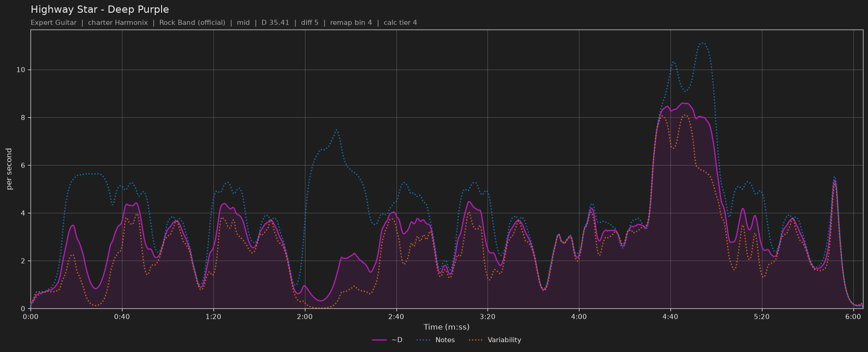Click the '0:40' x-axis tick label
This screenshot has height=352, width=868.
[122, 317]
